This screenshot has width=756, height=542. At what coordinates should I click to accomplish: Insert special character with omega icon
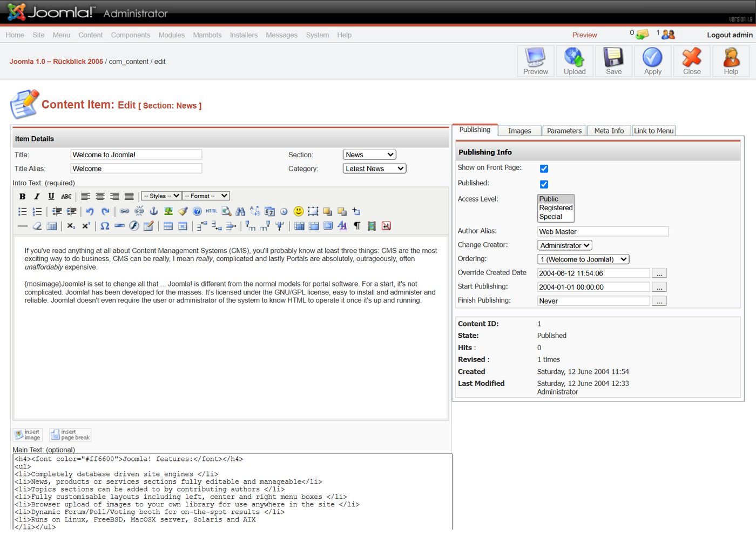point(105,226)
